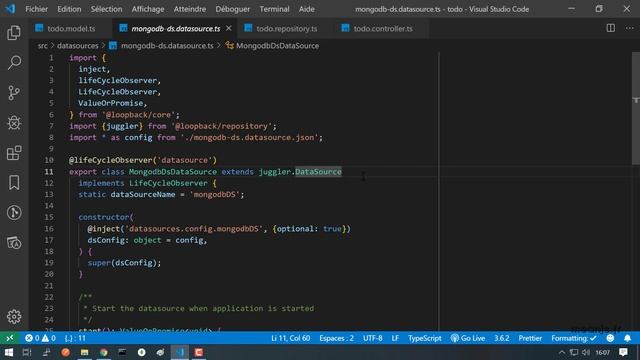The image size is (640, 360).
Task: Open the editor More Actions ellipsis
Action: (x=629, y=28)
